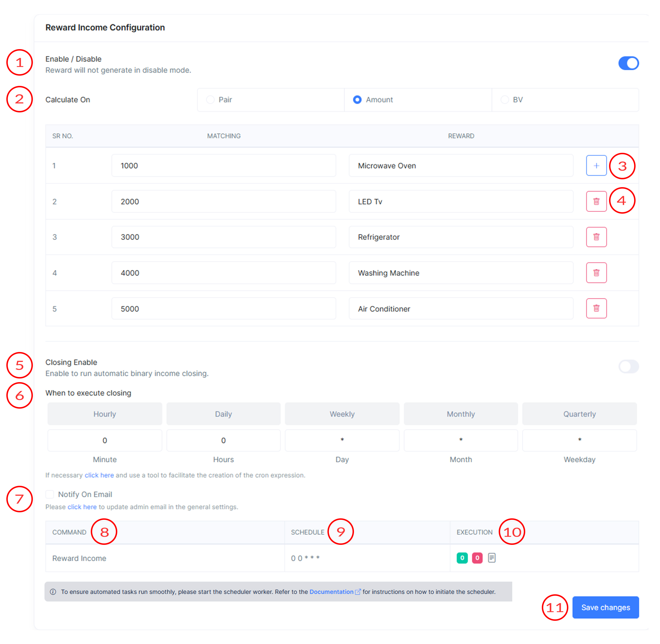Click the red failure count badge
Image resolution: width=660 pixels, height=644 pixels.
click(x=477, y=558)
